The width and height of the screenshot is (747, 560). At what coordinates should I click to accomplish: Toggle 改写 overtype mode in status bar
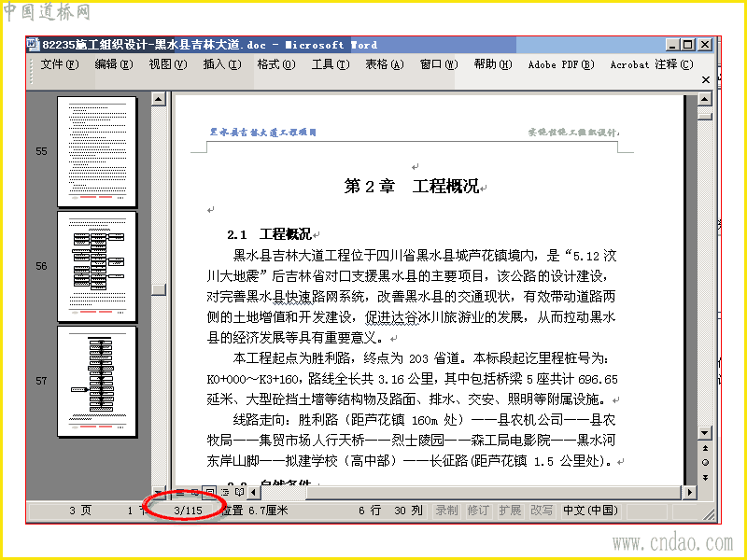pos(543,511)
